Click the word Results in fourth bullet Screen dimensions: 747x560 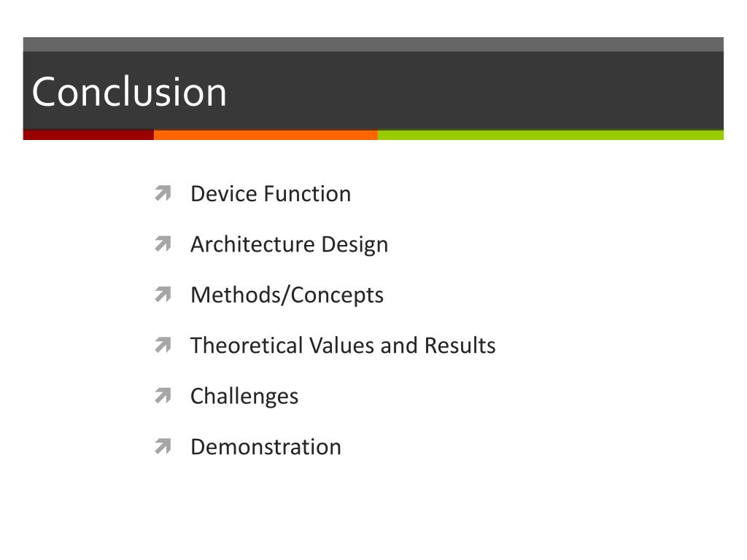coord(460,345)
